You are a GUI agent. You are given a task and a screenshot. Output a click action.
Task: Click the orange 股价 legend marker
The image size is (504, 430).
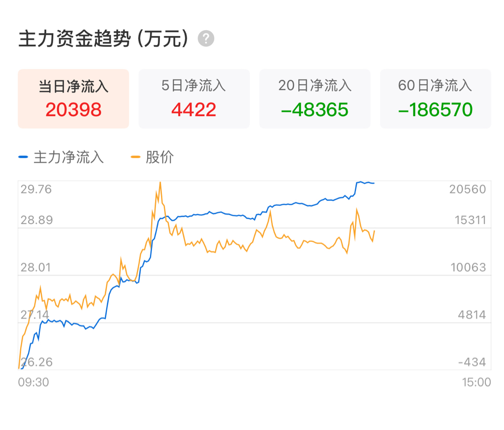coord(135,157)
